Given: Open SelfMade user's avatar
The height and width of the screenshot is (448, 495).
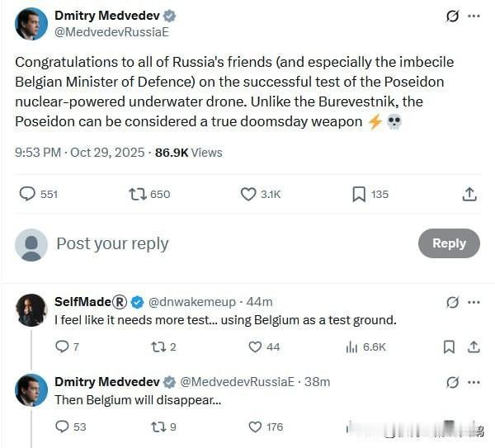Looking at the screenshot, I should pos(31,309).
